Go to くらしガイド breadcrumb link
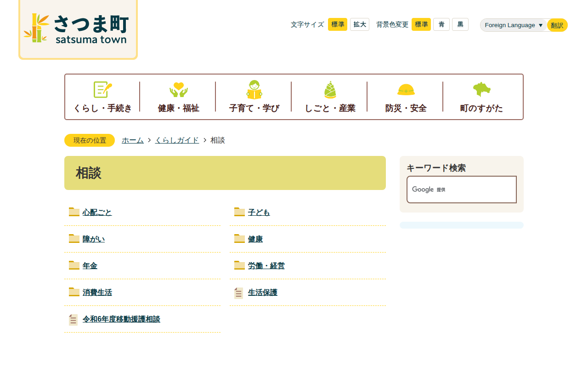The width and height of the screenshot is (588, 368). (177, 140)
